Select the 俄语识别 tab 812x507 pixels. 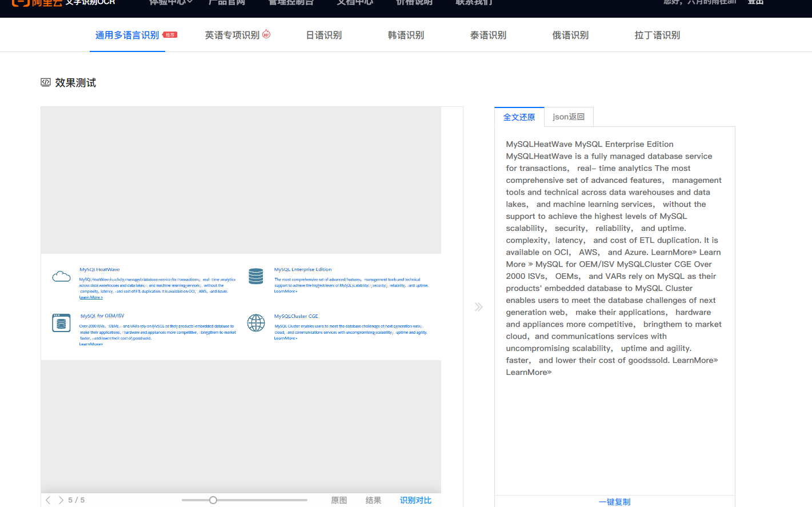[570, 35]
